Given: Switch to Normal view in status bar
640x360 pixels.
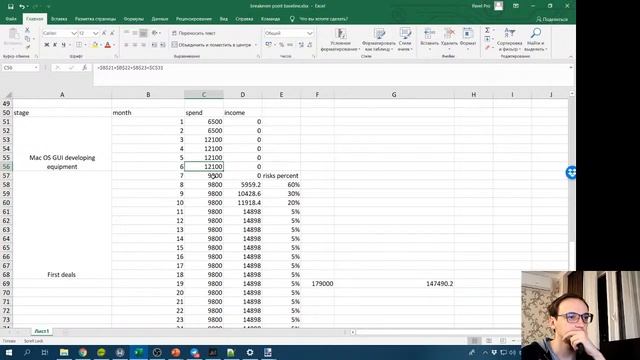Looking at the screenshot, I should coord(474,340).
